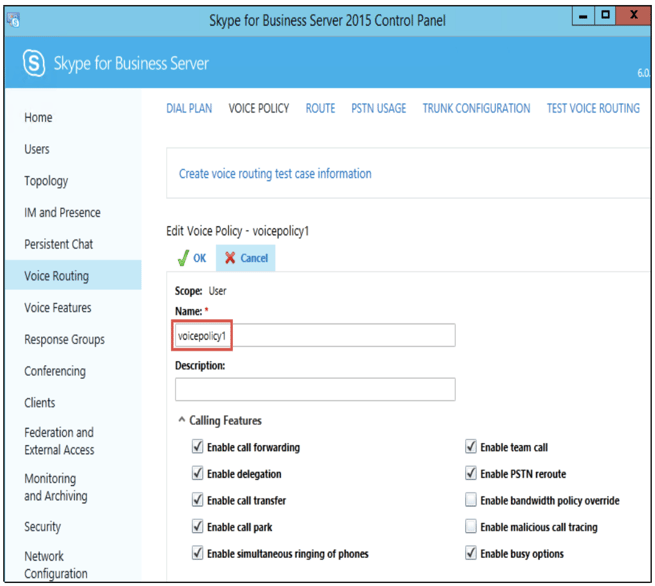The width and height of the screenshot is (655, 586).
Task: Minimize the Control Panel window
Action: coord(584,16)
